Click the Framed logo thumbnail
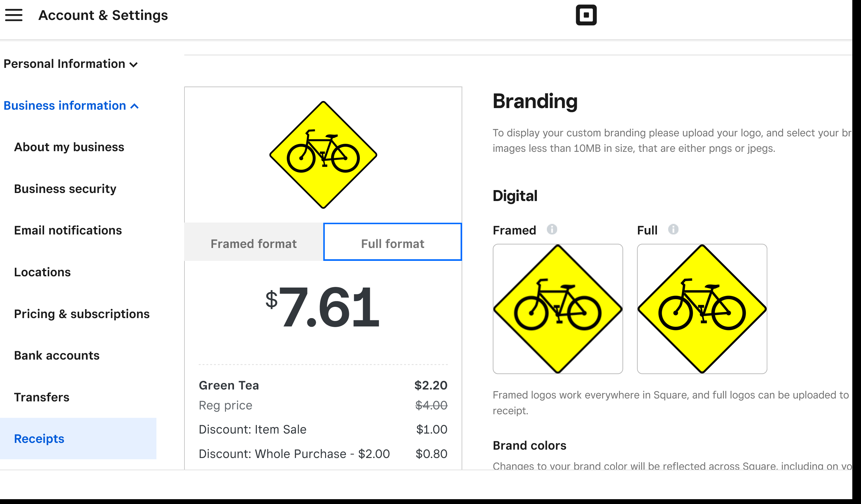The width and height of the screenshot is (861, 504). (557, 309)
